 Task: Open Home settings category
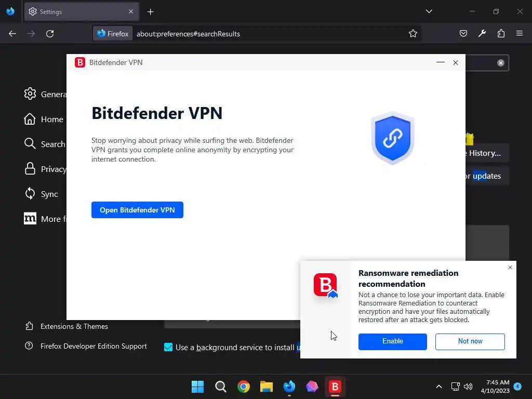pyautogui.click(x=44, y=119)
